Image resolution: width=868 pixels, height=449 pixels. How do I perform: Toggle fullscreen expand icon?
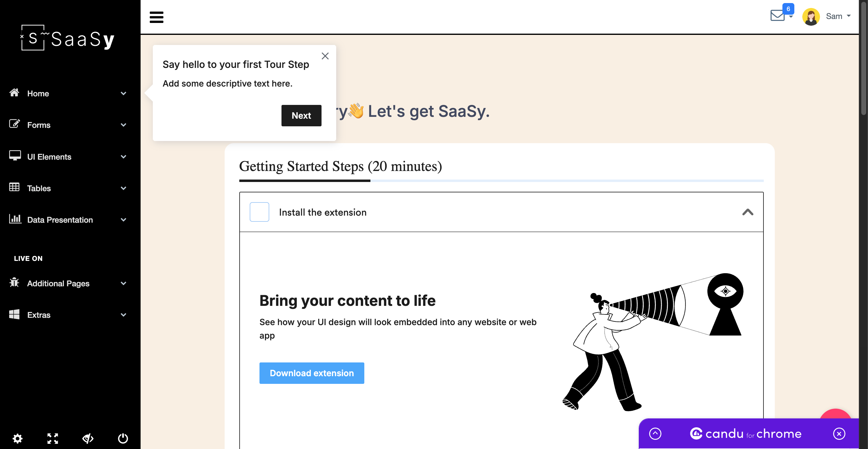(x=53, y=438)
